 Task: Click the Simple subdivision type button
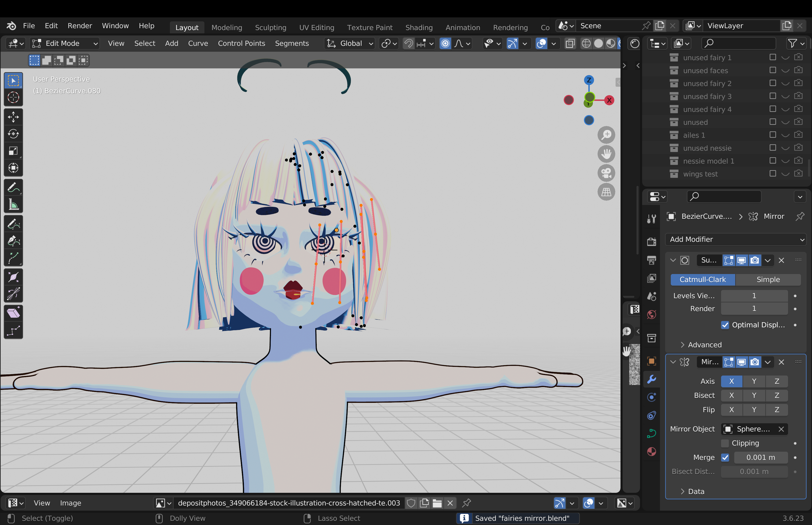point(768,279)
